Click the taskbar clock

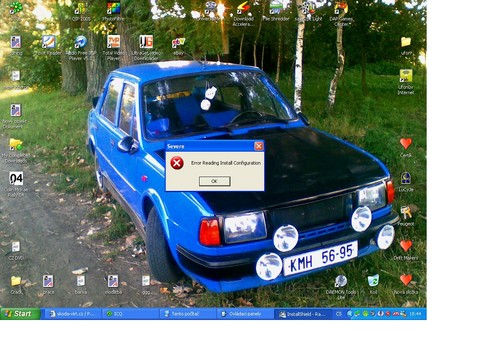click(415, 314)
